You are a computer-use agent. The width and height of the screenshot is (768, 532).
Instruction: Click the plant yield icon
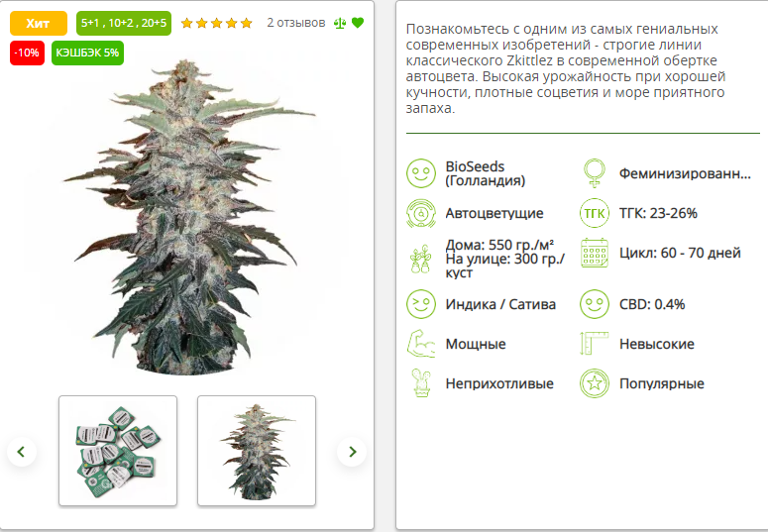(421, 260)
